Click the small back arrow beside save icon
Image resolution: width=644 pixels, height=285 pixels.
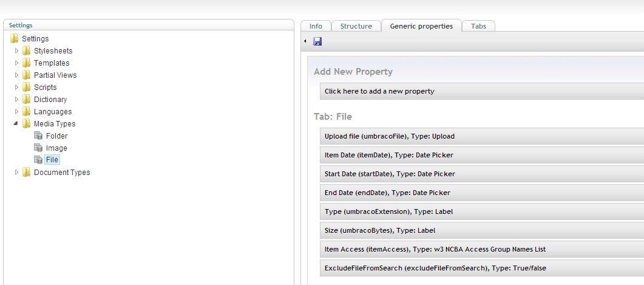(x=305, y=41)
